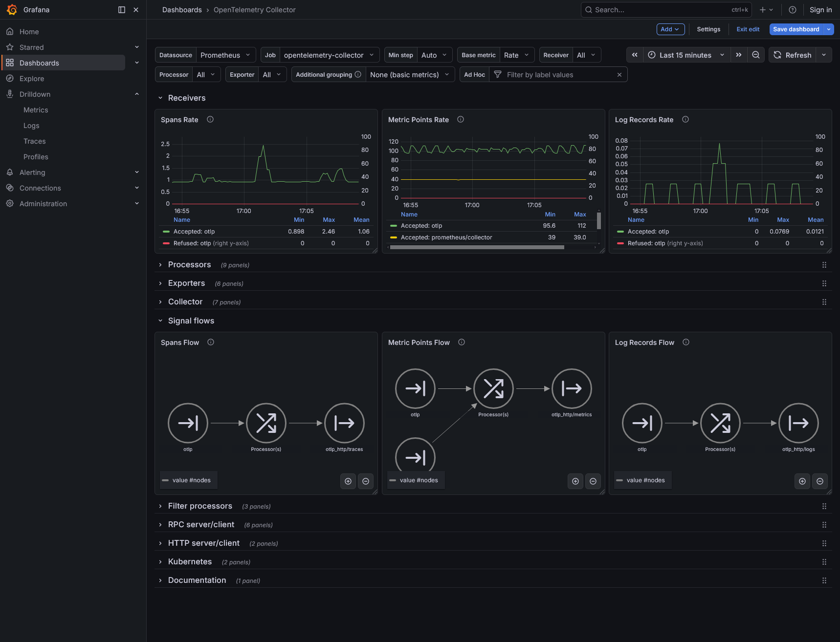Clear the Ad Hoc filter with X icon
The height and width of the screenshot is (642, 840).
[619, 74]
